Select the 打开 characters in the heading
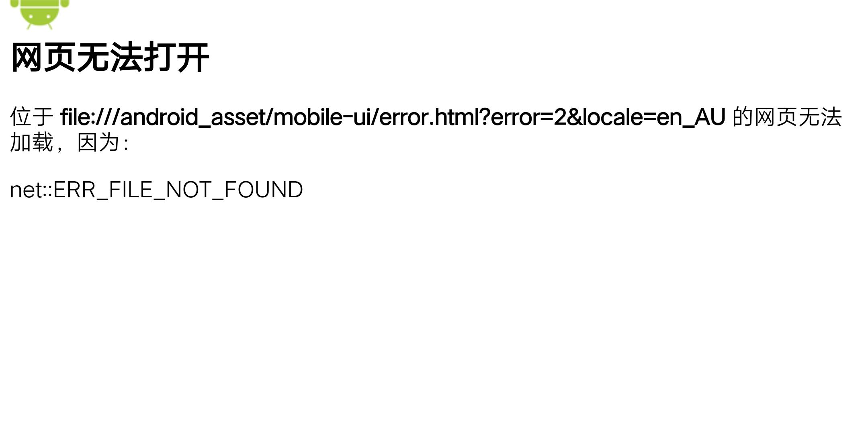This screenshot has height=434, width=868. coord(176,57)
